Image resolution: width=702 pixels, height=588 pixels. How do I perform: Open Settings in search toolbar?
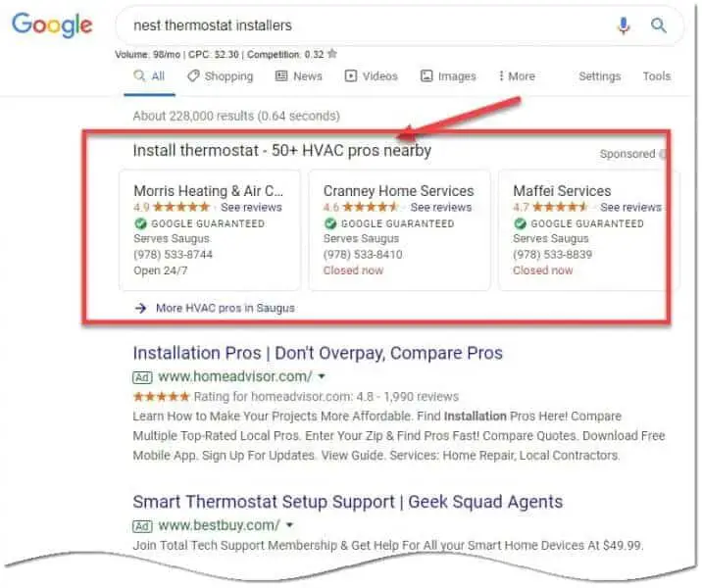click(x=600, y=76)
